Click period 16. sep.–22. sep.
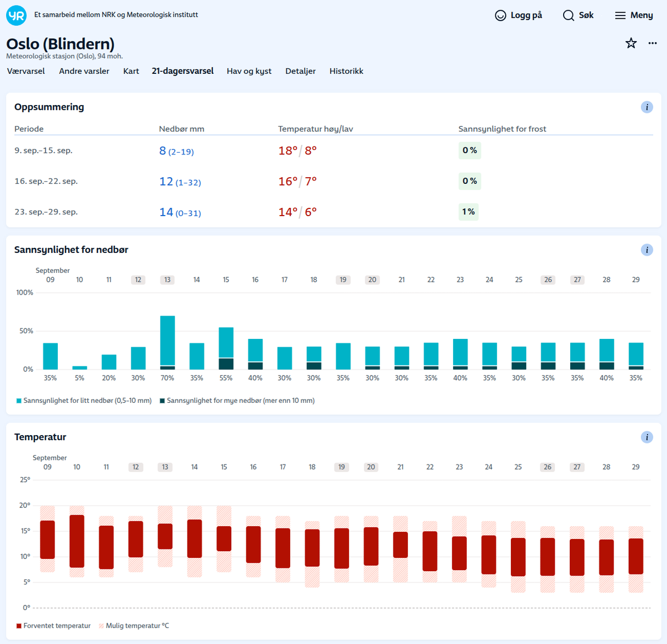 pos(46,181)
